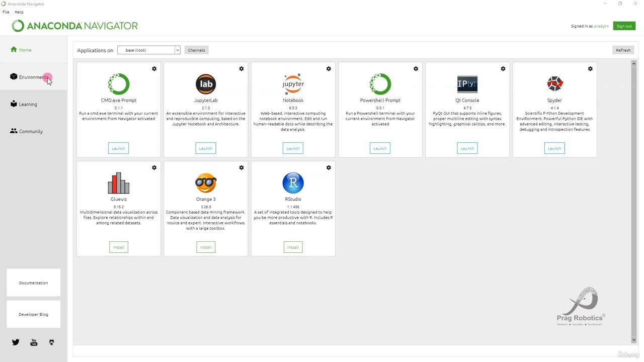Open settings gear on Orange 3 card

(x=242, y=168)
